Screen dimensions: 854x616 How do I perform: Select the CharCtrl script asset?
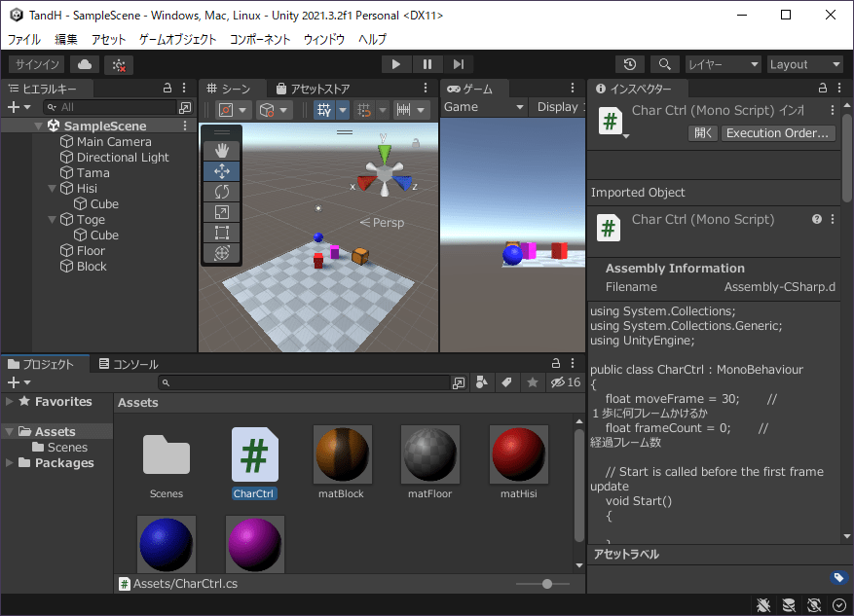point(254,462)
